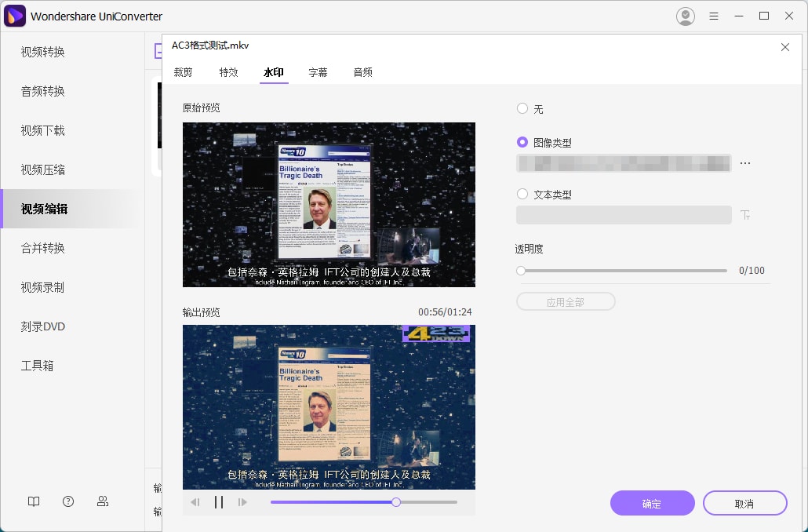
Task: Step back one frame in preview
Action: (x=195, y=502)
